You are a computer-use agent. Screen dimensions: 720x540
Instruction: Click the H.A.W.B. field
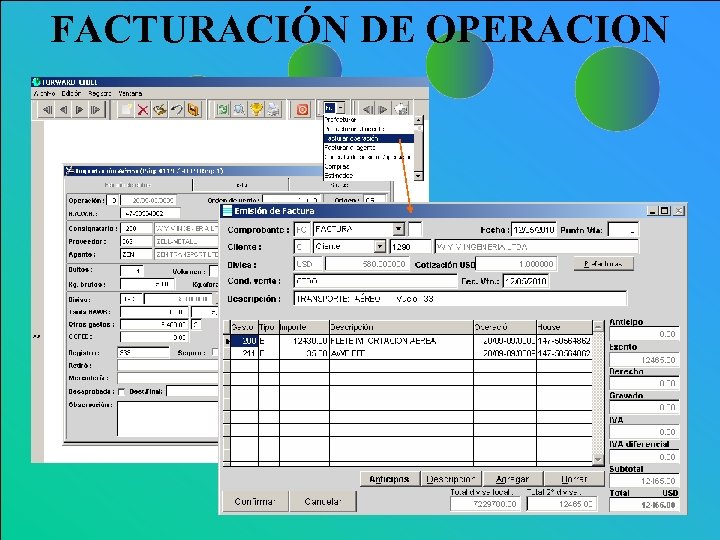click(x=150, y=214)
